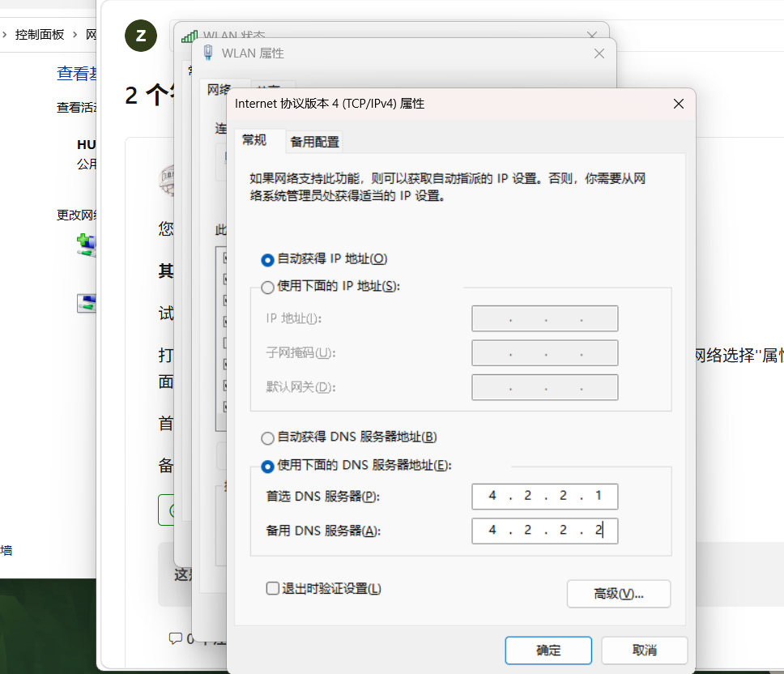Image resolution: width=784 pixels, height=674 pixels.
Task: Open 控制面板 breadcrumb in address bar
Action: 40,35
